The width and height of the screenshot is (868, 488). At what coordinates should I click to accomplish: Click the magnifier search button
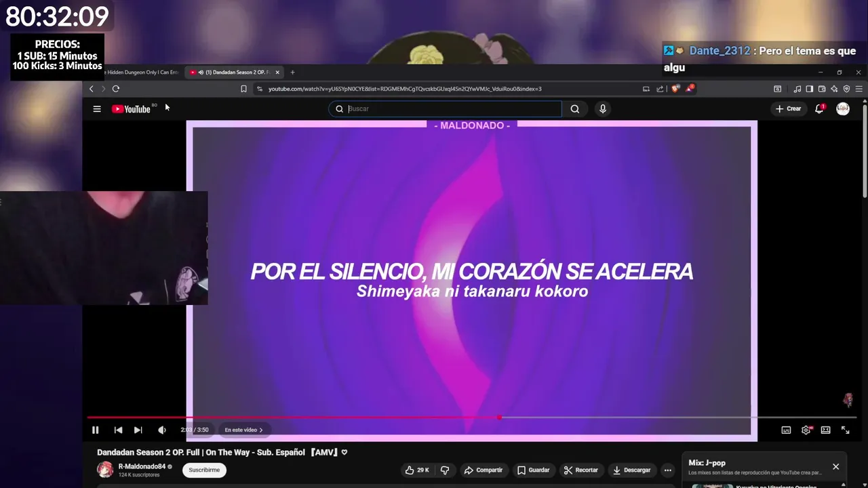point(575,109)
